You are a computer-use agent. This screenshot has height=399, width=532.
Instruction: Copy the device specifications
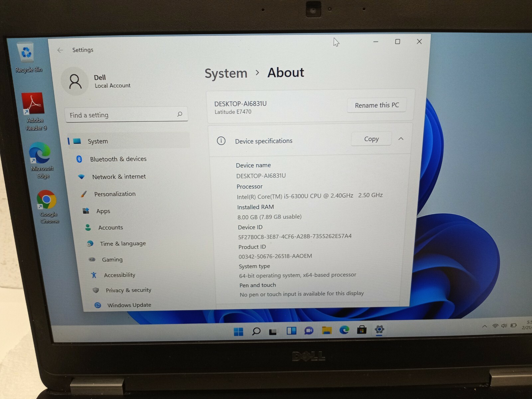tap(371, 139)
